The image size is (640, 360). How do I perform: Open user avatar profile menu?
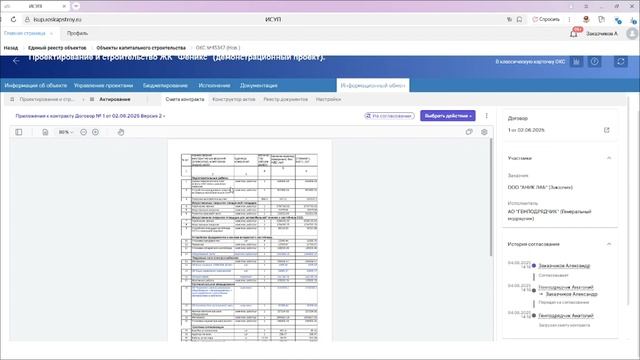pos(633,33)
